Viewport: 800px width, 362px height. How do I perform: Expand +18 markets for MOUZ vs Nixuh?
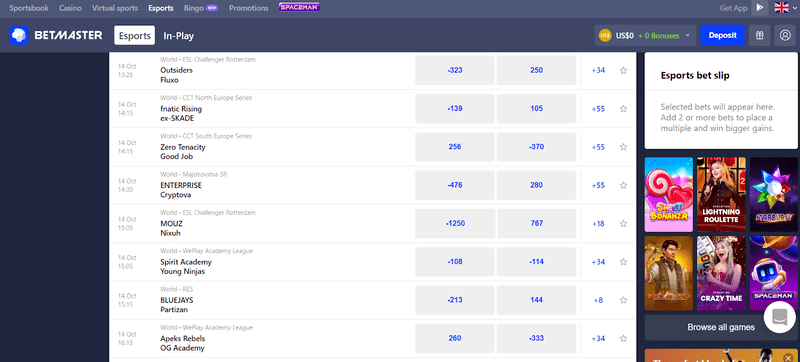[x=598, y=223]
